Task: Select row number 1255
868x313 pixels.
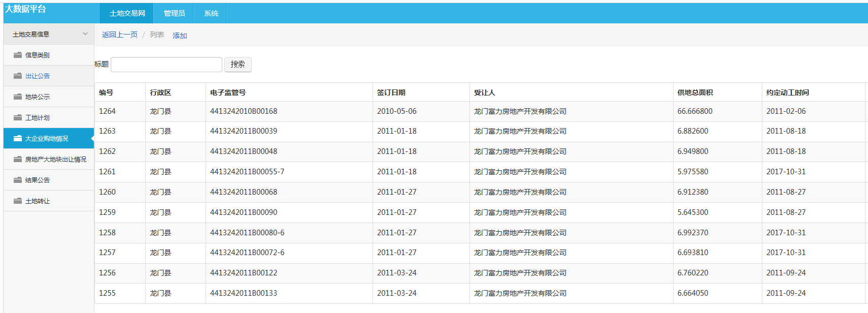Action: 107,293
